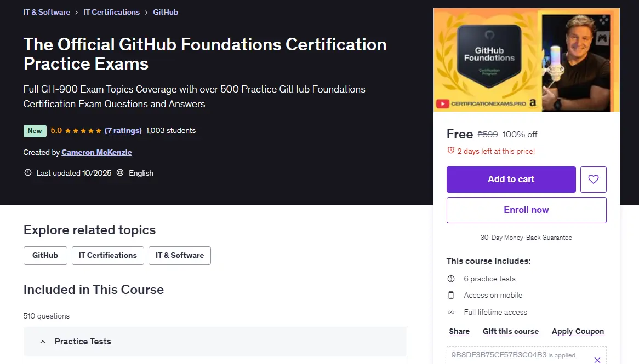Viewport: 639px width, 364px height.
Task: Click Apply Coupon
Action: pyautogui.click(x=578, y=331)
